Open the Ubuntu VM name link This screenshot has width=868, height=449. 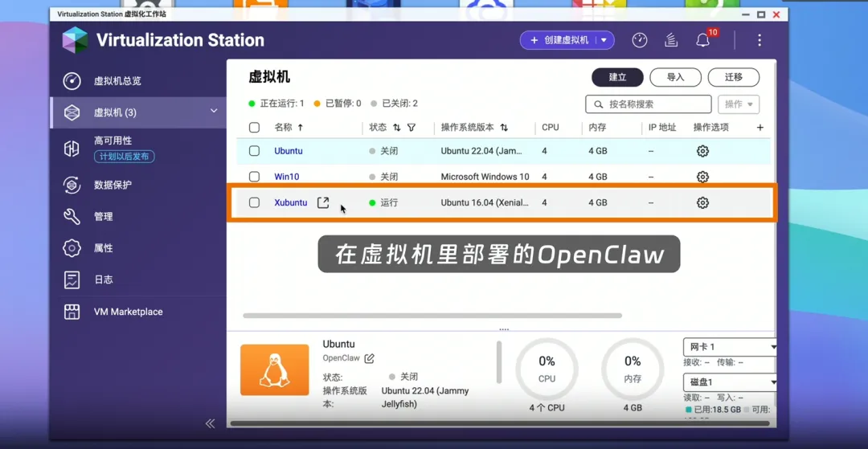(x=289, y=151)
